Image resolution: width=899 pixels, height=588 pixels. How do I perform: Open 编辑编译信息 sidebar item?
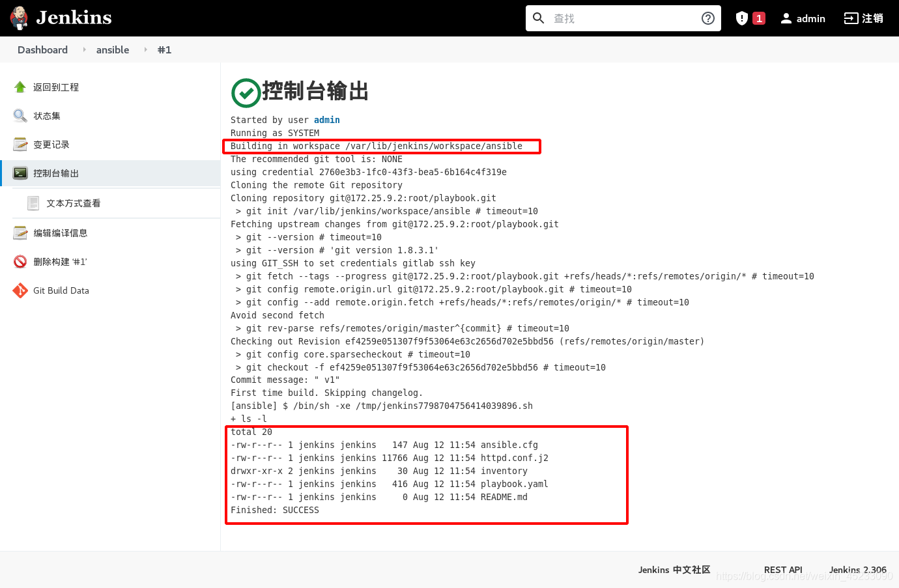[61, 233]
